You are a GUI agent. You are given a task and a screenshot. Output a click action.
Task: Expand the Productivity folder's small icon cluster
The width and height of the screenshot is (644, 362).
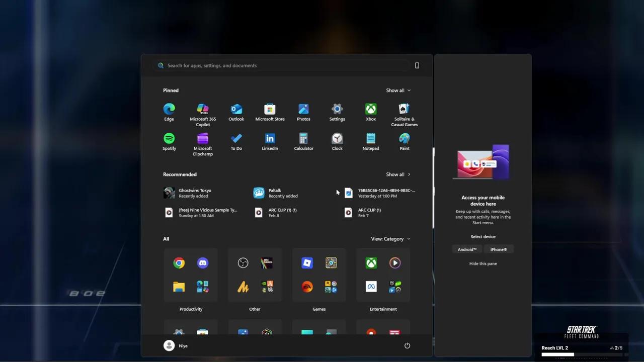tap(203, 287)
